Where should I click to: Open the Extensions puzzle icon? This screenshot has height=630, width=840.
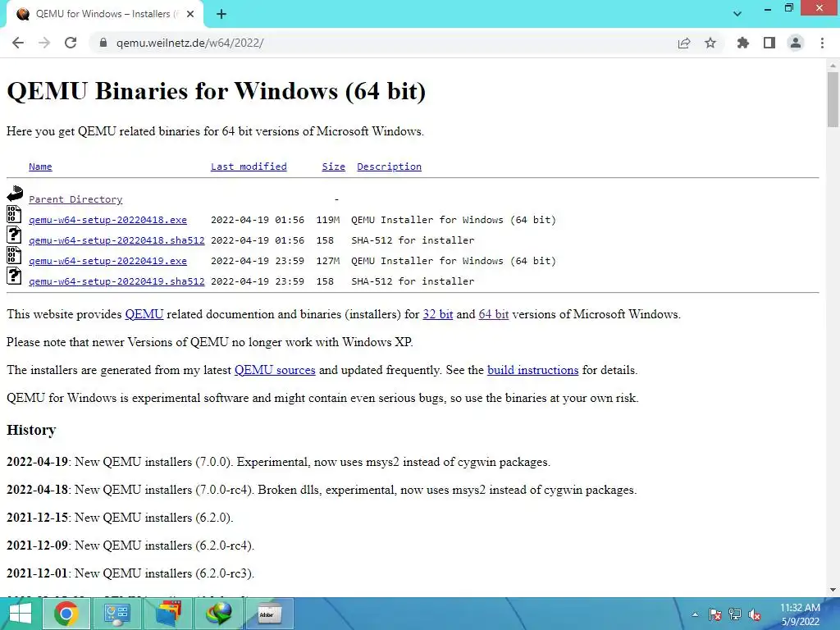(743, 43)
